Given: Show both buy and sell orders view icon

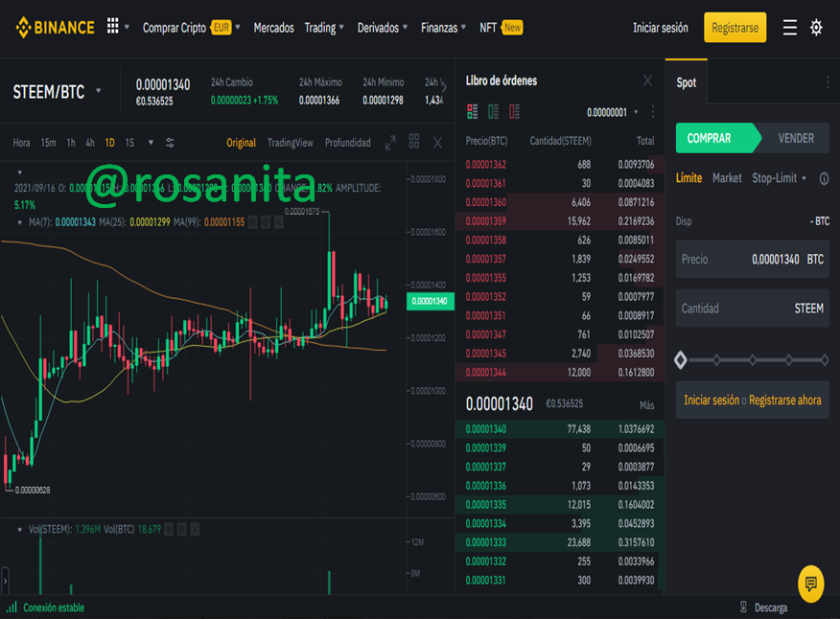Looking at the screenshot, I should point(472,111).
